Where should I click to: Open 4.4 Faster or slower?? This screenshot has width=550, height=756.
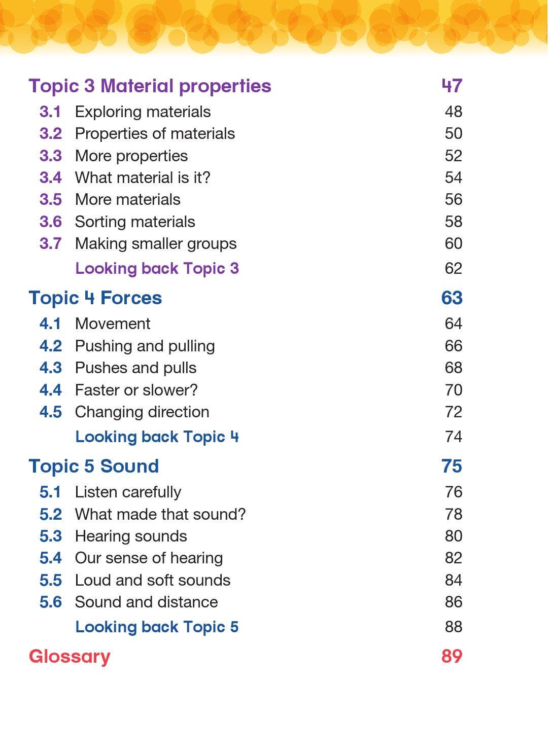tap(119, 390)
